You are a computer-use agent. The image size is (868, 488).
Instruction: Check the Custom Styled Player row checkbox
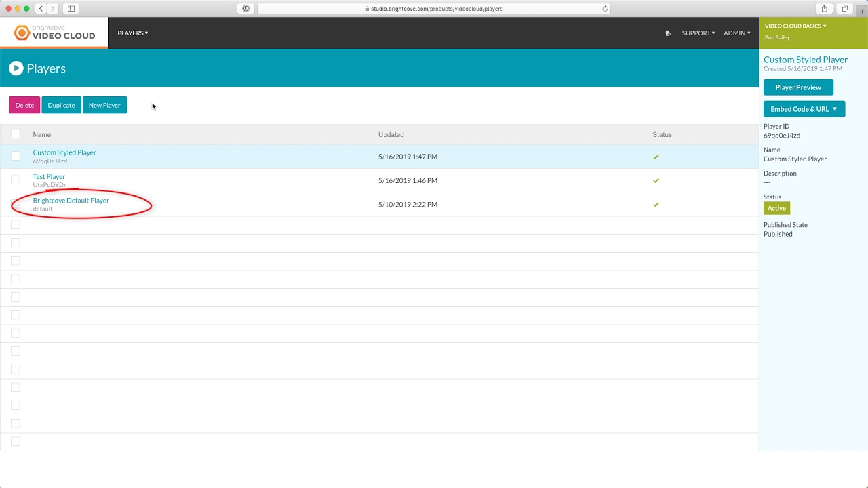(x=16, y=156)
